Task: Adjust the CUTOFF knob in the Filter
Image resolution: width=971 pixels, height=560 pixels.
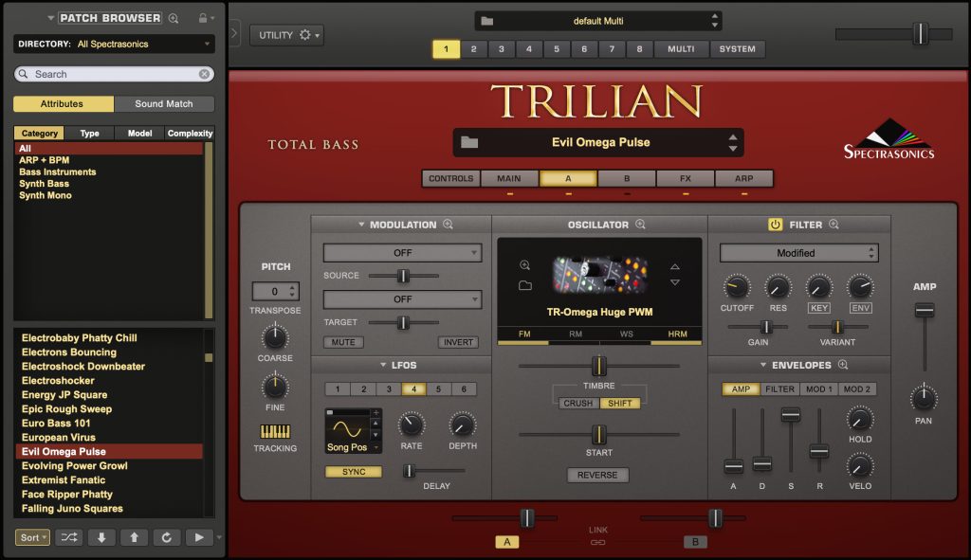Action: [x=736, y=286]
